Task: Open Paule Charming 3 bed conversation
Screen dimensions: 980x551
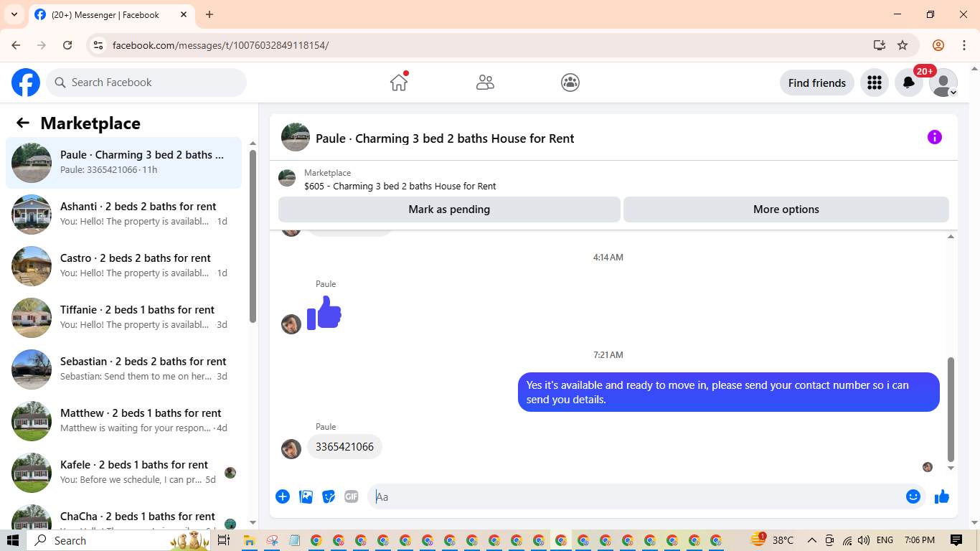Action: [123, 163]
